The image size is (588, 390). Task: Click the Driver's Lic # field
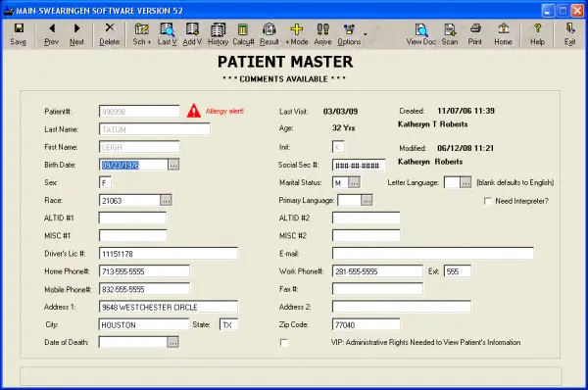[x=169, y=254]
